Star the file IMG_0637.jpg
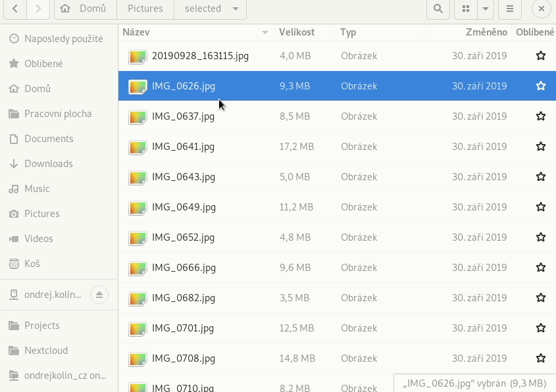The height and width of the screenshot is (392, 556). point(541,116)
